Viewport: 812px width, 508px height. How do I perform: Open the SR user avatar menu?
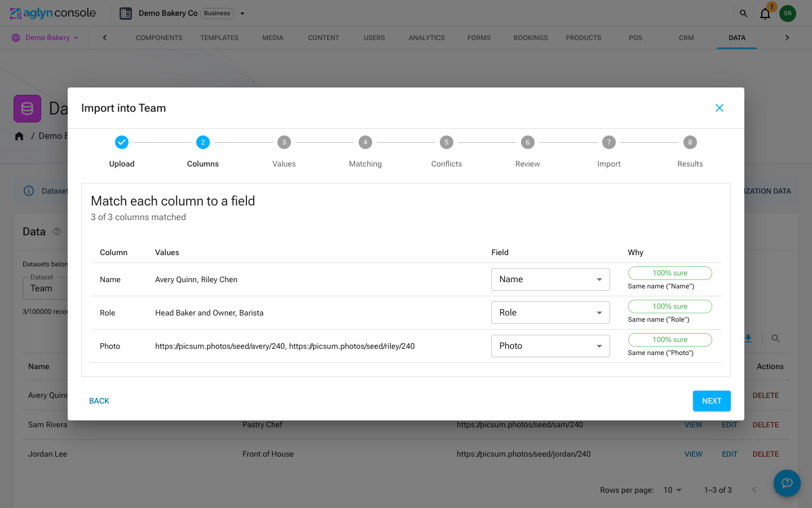(x=788, y=13)
